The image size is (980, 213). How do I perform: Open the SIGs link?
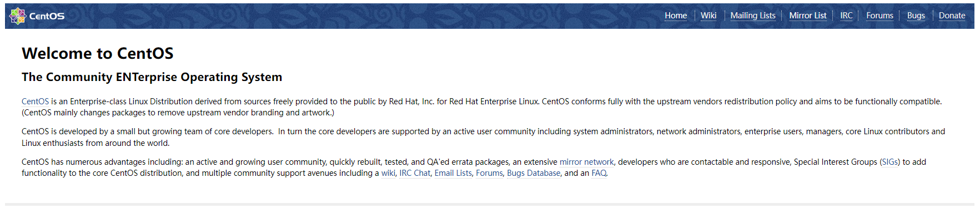pos(890,162)
